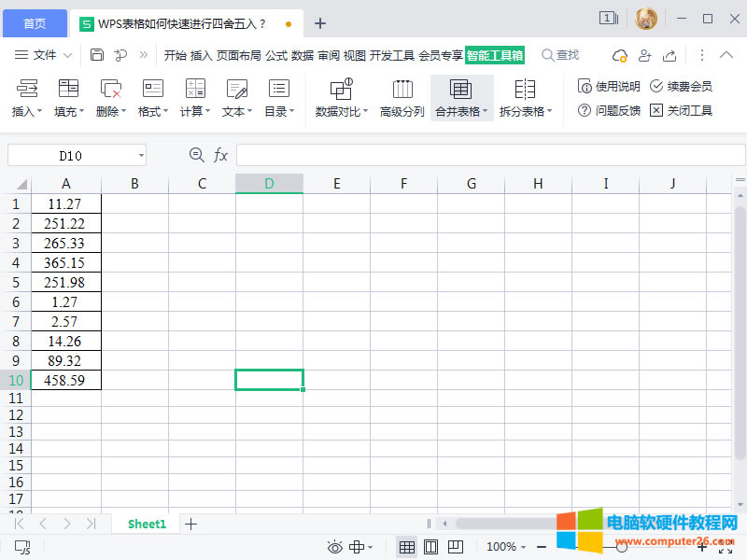Expand the Name Box dropdown arrow

(x=141, y=155)
